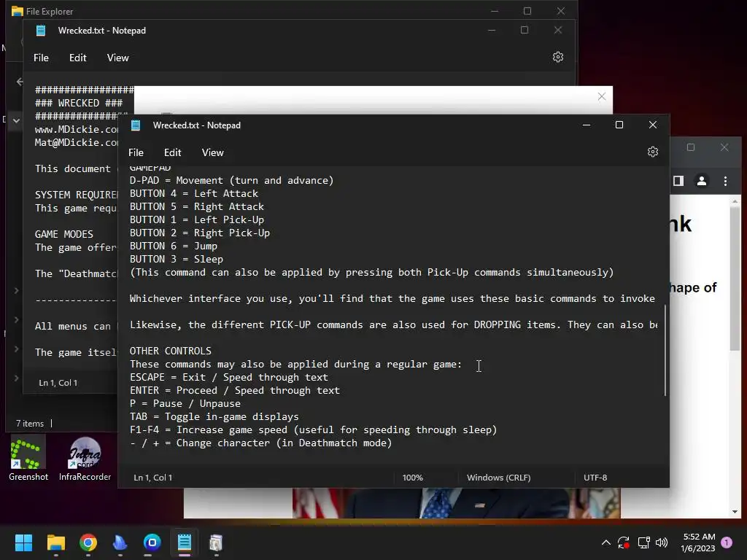Click 'ESCAPE = Exit / Speed through text'

tap(229, 377)
